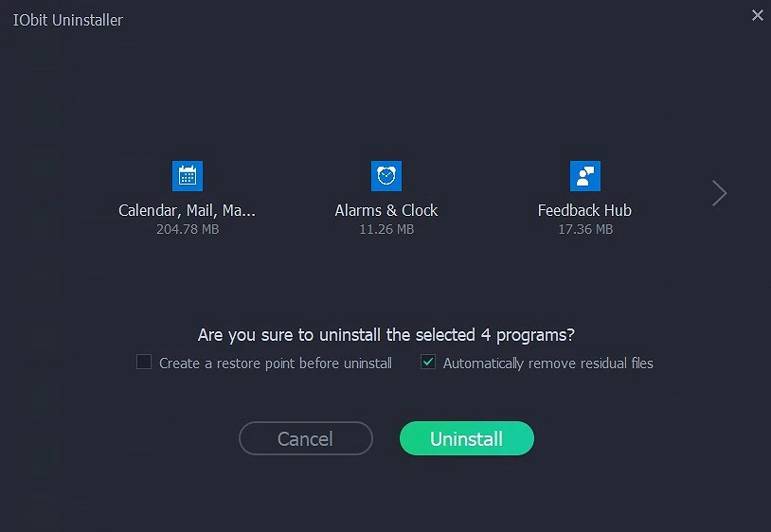The image size is (771, 532).
Task: Click the 'Are you sure to uninstall' question
Action: click(284, 334)
